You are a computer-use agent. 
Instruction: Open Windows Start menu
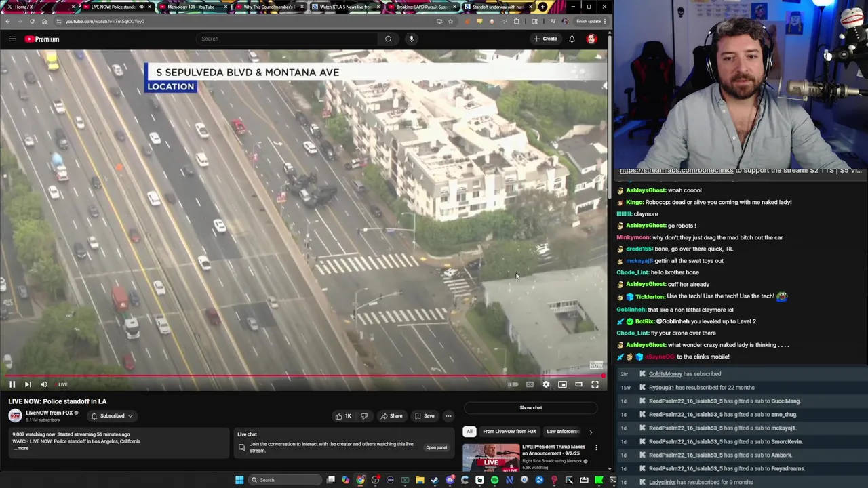(239, 480)
